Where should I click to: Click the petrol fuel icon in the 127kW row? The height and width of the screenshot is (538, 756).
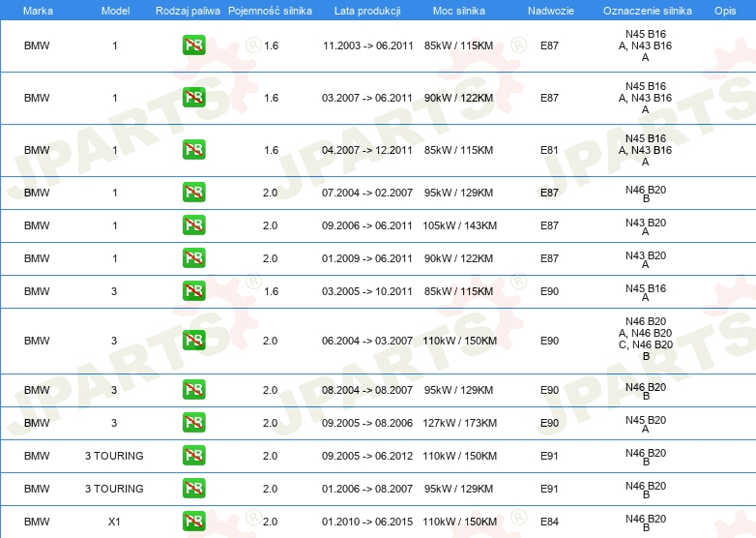pos(193,422)
